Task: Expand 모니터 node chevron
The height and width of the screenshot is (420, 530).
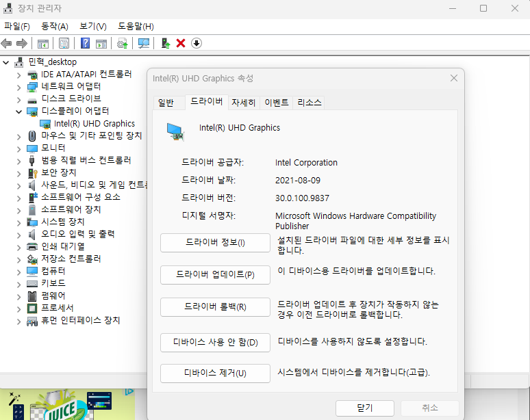Action: 19,149
